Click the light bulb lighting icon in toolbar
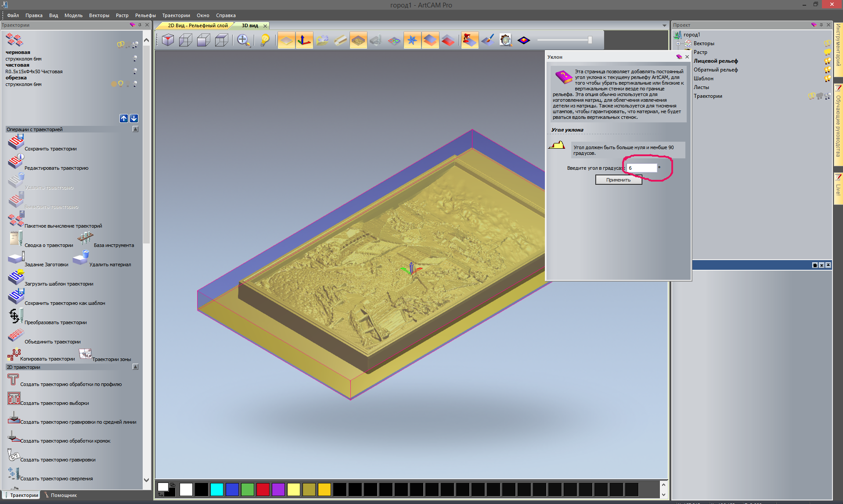 click(265, 40)
